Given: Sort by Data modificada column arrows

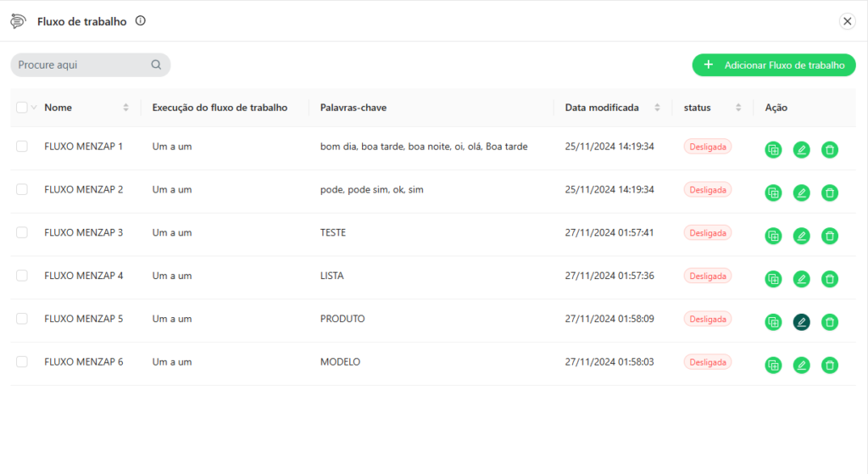Looking at the screenshot, I should 657,108.
